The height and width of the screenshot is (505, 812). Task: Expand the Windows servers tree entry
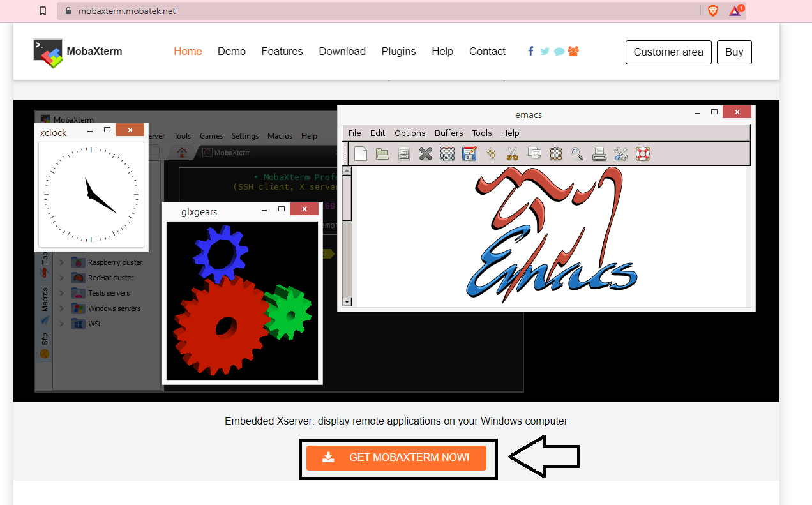pos(61,308)
